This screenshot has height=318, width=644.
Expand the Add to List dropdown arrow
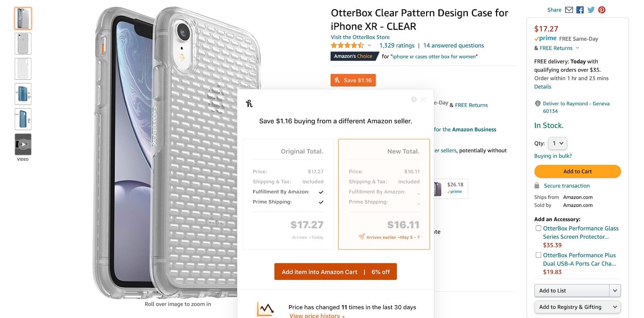(x=615, y=291)
